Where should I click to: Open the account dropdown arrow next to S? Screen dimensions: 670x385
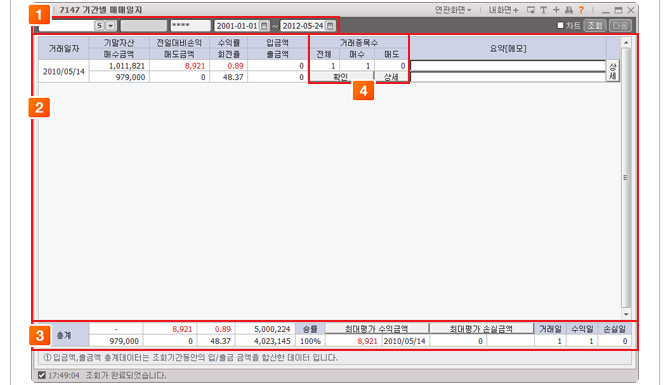111,26
